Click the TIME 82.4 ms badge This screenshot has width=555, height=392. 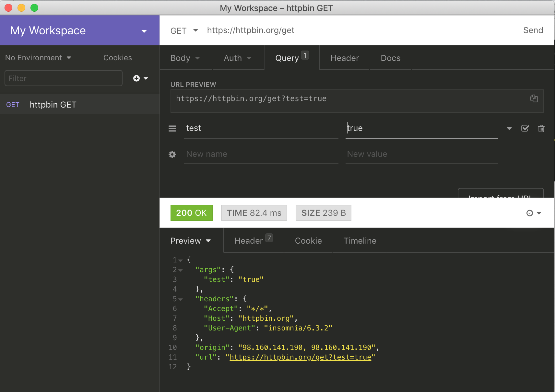coord(254,213)
